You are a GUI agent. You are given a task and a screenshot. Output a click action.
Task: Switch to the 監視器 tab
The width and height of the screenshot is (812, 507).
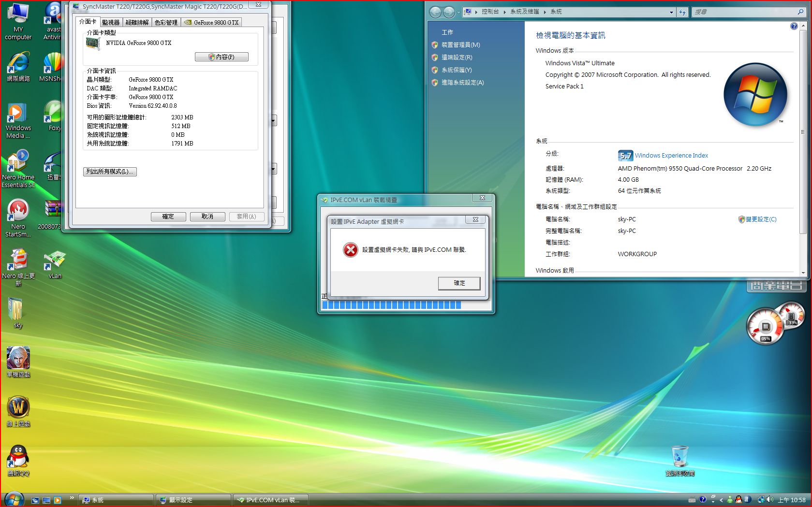[x=111, y=22]
